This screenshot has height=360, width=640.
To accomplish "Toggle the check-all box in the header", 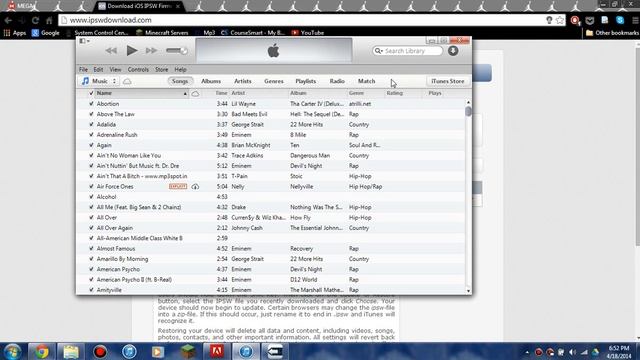I will pos(91,93).
